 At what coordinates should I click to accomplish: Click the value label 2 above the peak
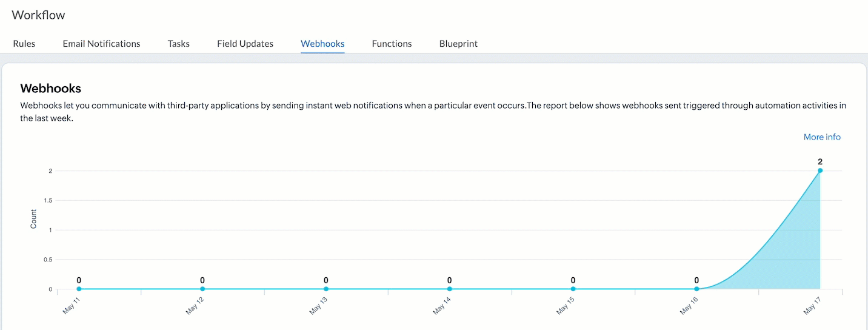click(x=820, y=162)
